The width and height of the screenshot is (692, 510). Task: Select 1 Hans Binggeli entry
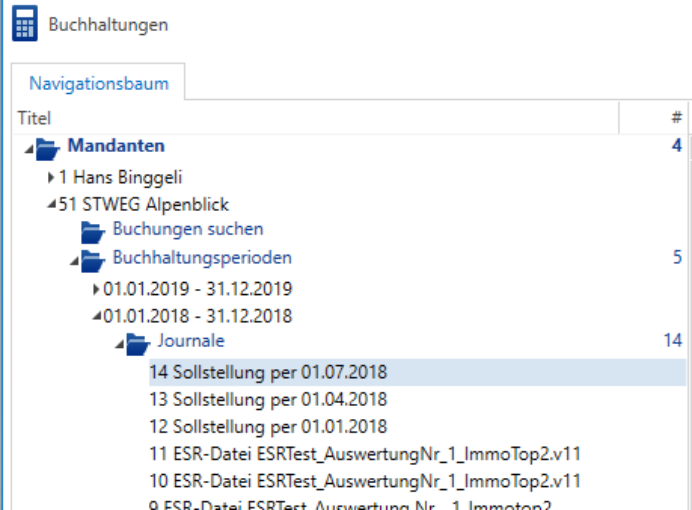[120, 177]
